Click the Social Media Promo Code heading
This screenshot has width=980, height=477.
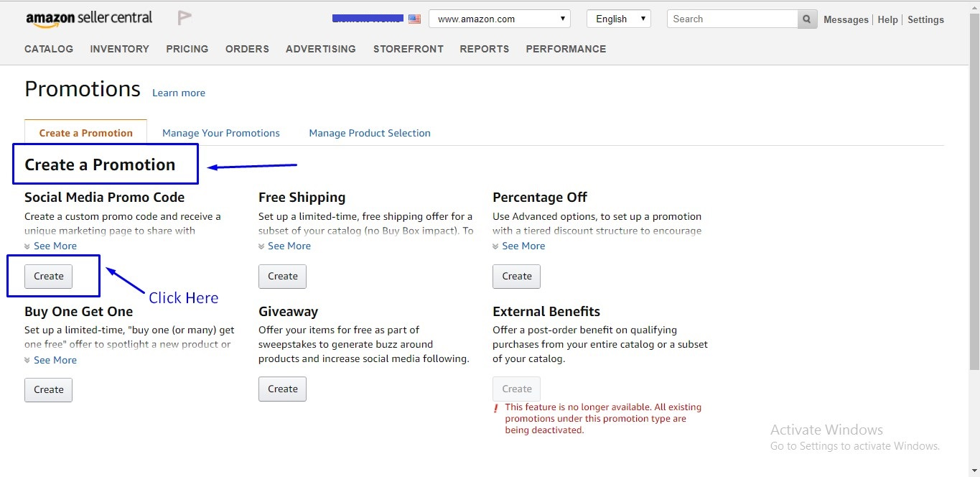coord(105,197)
